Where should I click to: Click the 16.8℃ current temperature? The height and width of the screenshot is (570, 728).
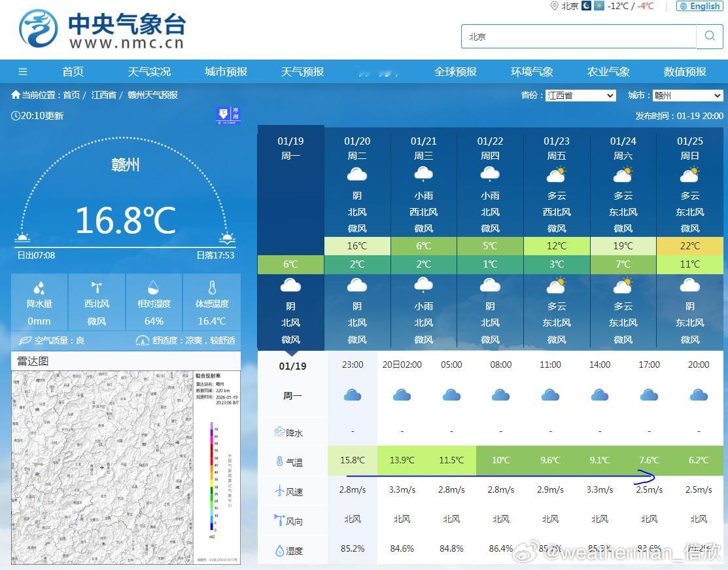126,220
